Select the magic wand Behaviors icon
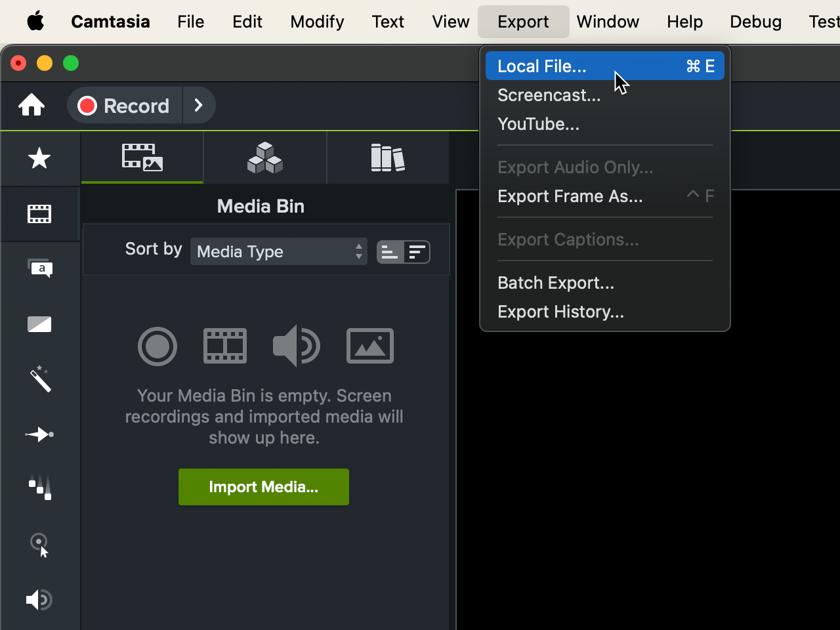Screen dimensions: 840x630 tap(39, 379)
